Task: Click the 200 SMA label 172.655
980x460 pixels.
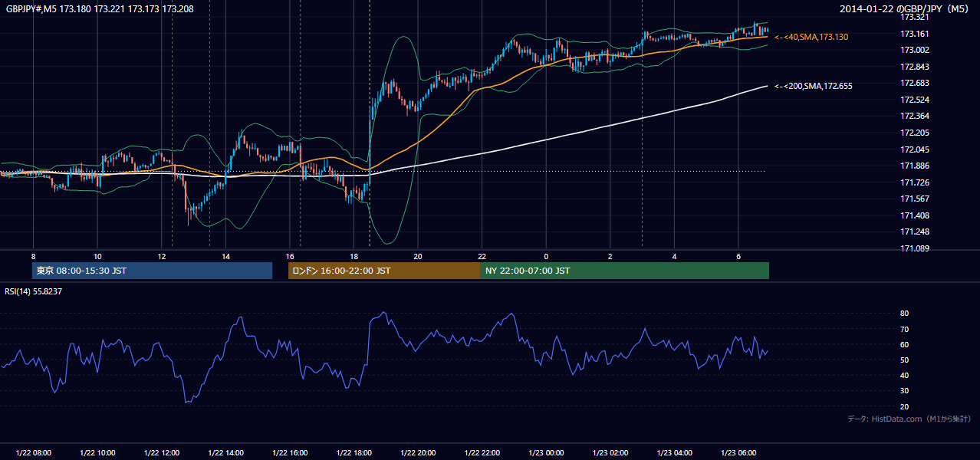Action: [814, 86]
